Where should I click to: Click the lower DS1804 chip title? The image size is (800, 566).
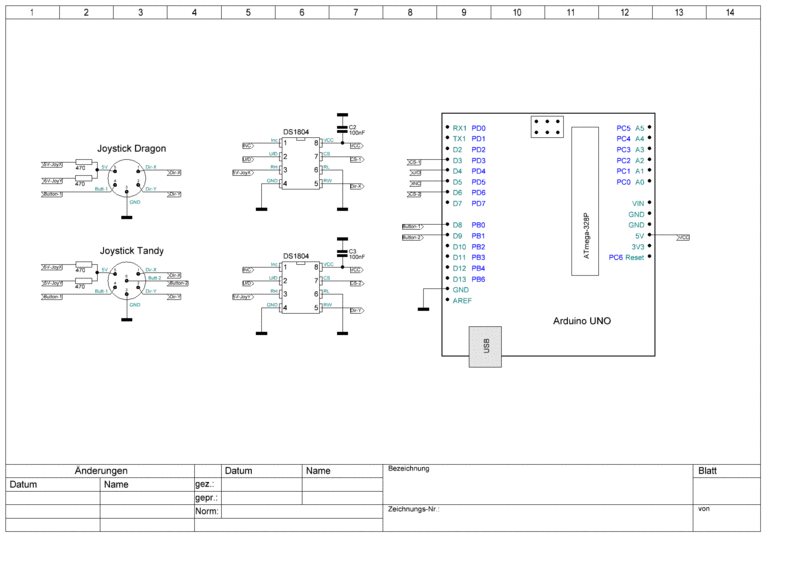tap(296, 256)
